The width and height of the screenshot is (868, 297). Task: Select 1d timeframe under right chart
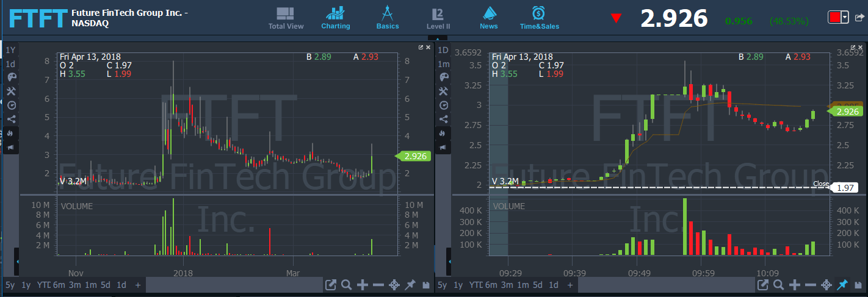554,285
